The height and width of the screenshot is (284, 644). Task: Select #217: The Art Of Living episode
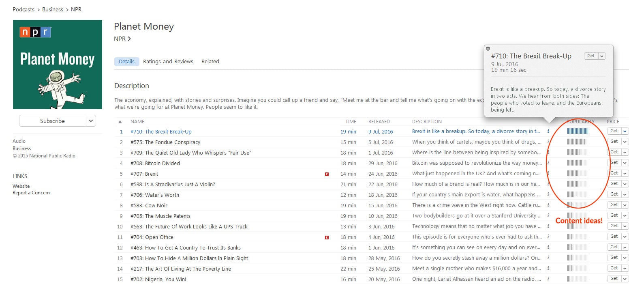(x=181, y=269)
